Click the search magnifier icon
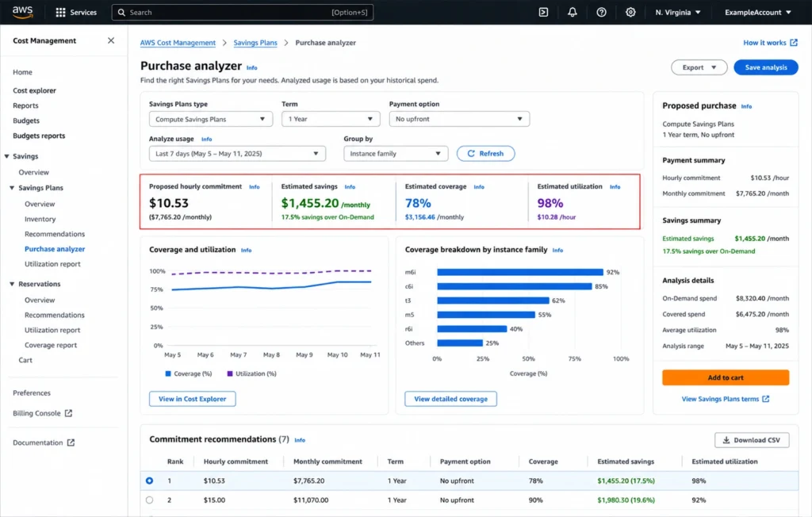This screenshot has width=812, height=517. point(121,13)
